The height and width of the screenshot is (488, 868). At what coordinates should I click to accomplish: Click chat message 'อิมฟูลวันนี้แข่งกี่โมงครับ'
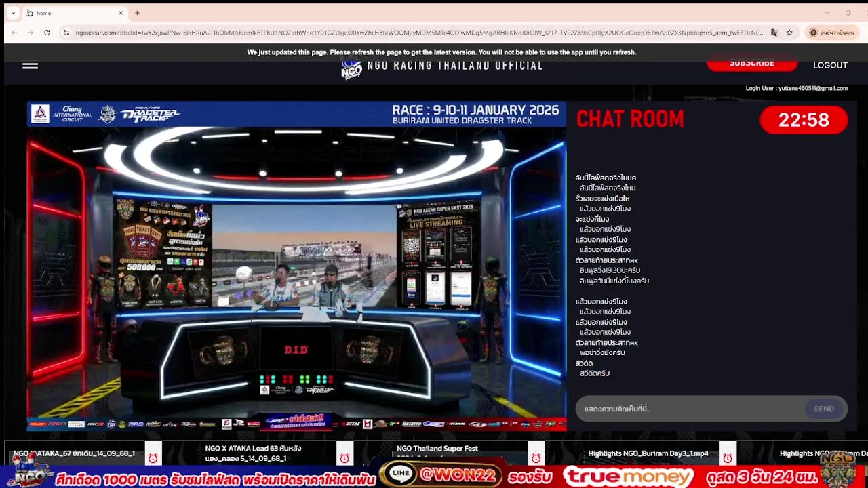[614, 281]
